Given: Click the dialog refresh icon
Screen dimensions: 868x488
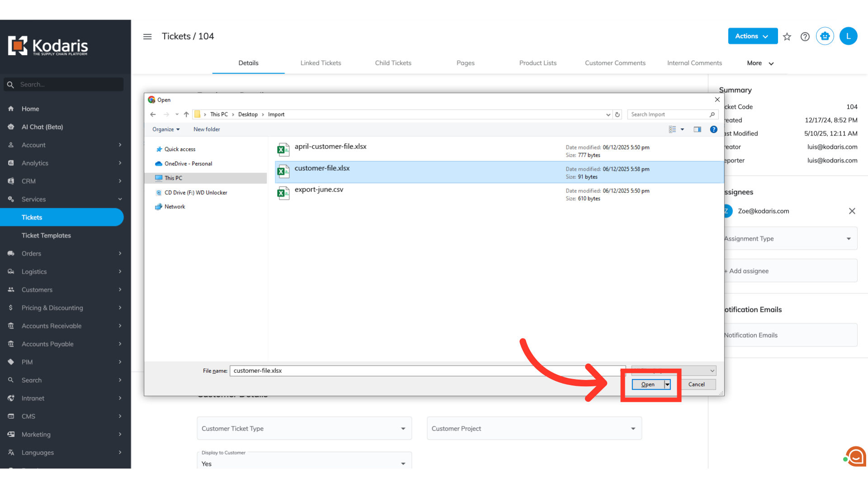Looking at the screenshot, I should [618, 115].
